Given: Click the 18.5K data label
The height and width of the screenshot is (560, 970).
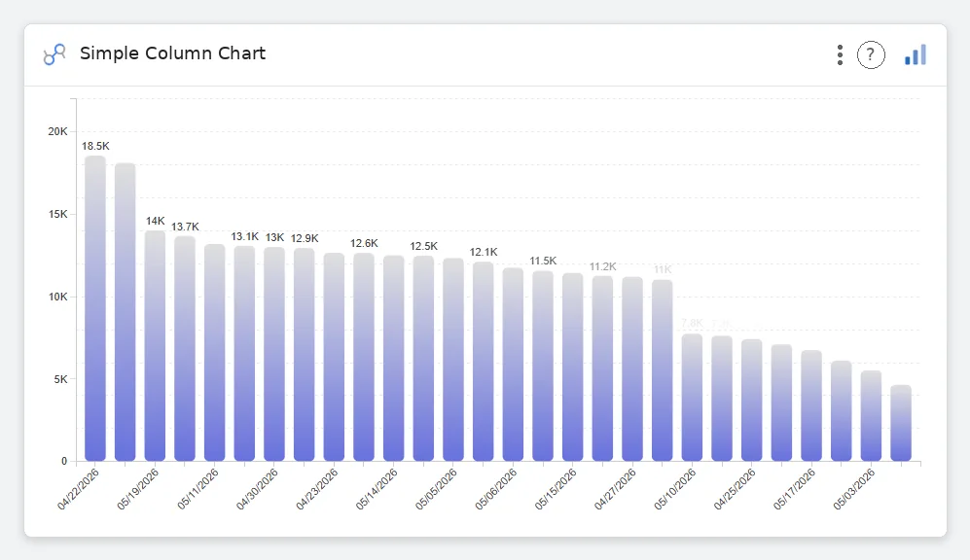Looking at the screenshot, I should click(95, 147).
